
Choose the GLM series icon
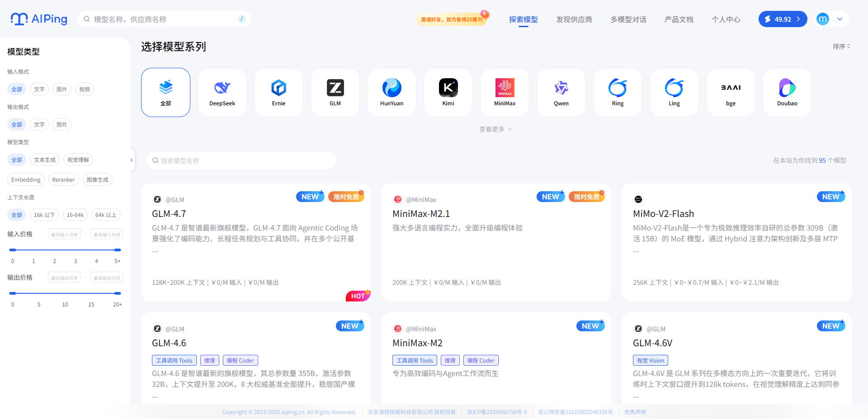click(x=335, y=87)
